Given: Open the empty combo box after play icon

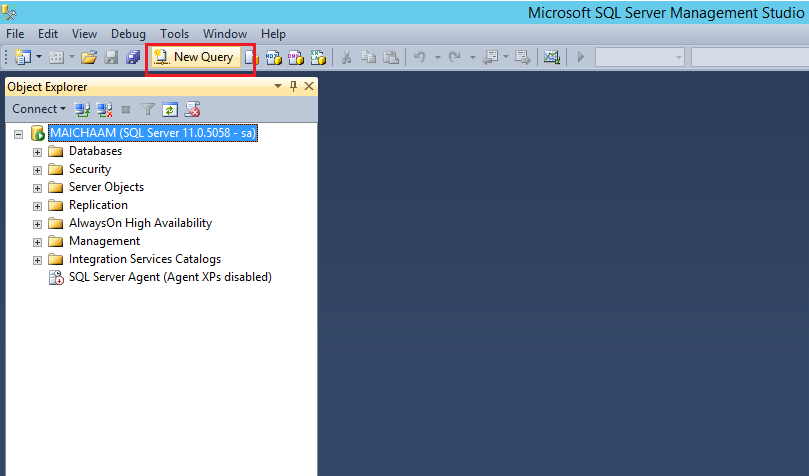Looking at the screenshot, I should pyautogui.click(x=640, y=57).
